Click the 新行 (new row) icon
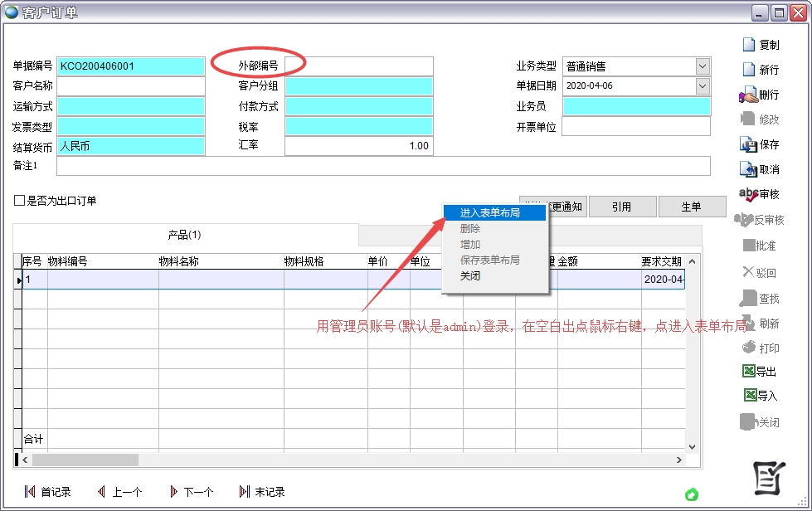 coord(749,70)
